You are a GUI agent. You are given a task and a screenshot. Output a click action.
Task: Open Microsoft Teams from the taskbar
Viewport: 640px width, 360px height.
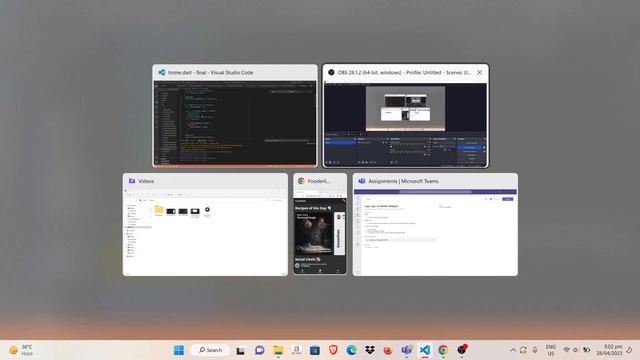pos(407,350)
